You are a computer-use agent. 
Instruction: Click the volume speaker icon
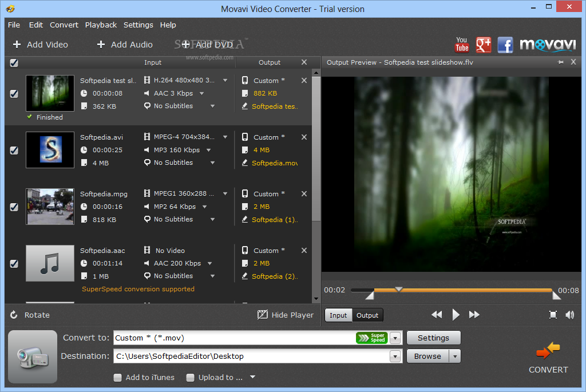point(570,315)
